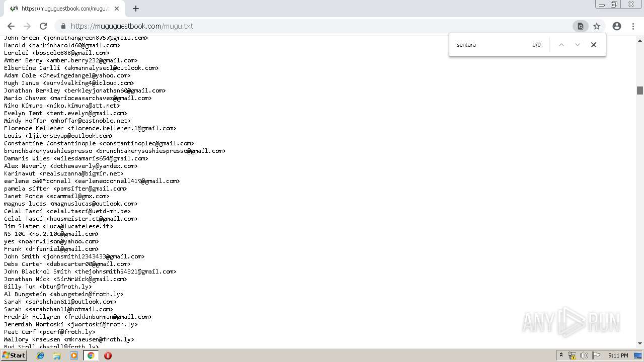Click the 'Elbertine Carlli' entry
The image size is (644, 362).
point(82,68)
